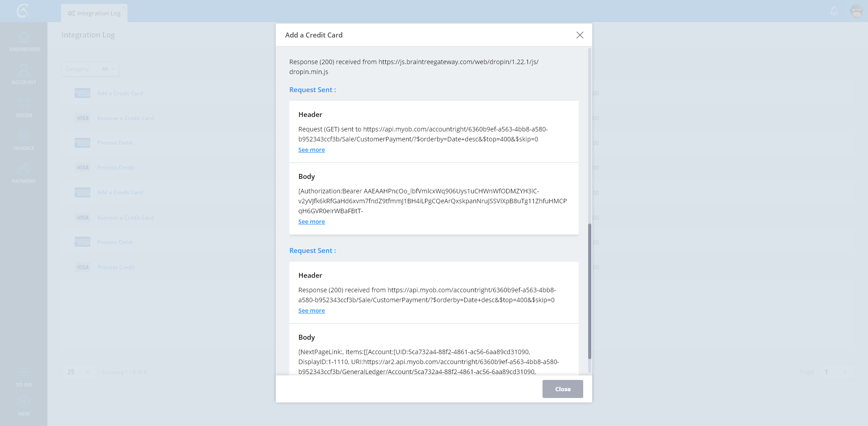
Task: Open the notifications bell icon
Action: pos(834,11)
